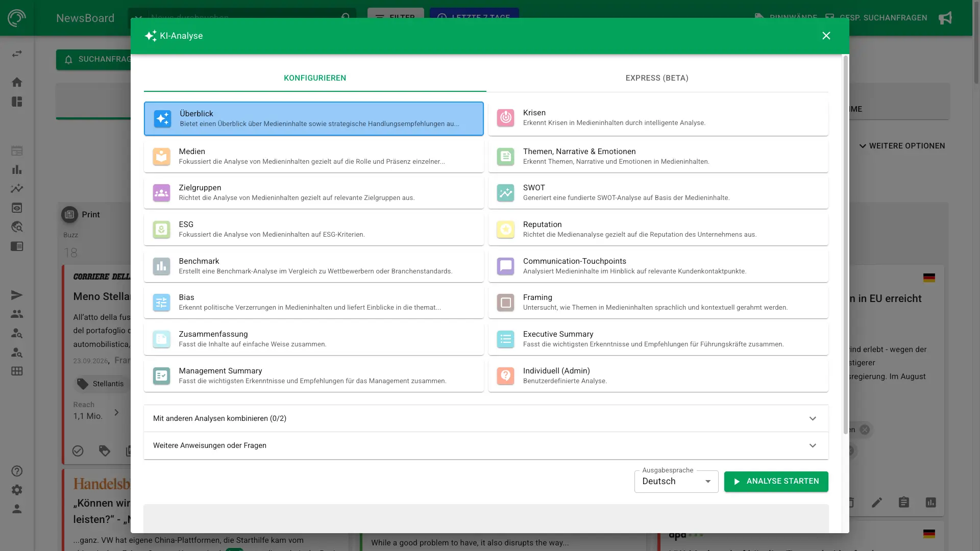Expand Weitere Optionen in background
Viewport: 980px width, 551px height.
pyautogui.click(x=902, y=146)
